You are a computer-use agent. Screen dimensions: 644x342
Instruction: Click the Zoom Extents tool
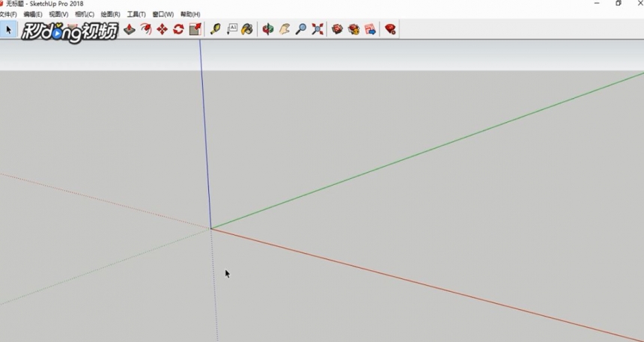(x=317, y=29)
